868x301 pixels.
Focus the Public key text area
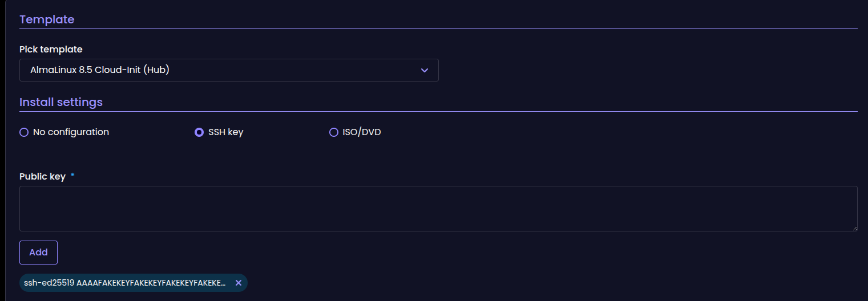click(438, 208)
